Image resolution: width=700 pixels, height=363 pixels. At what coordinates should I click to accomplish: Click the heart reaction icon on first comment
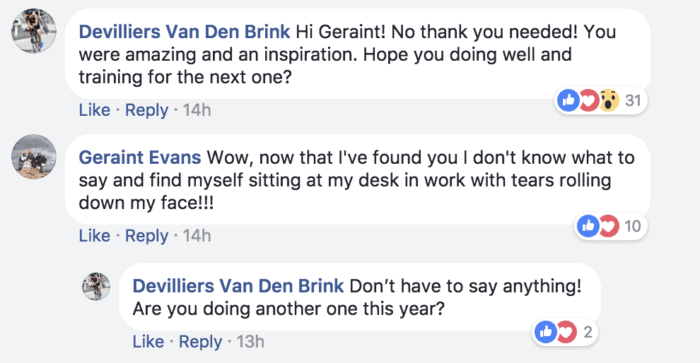pyautogui.click(x=589, y=100)
